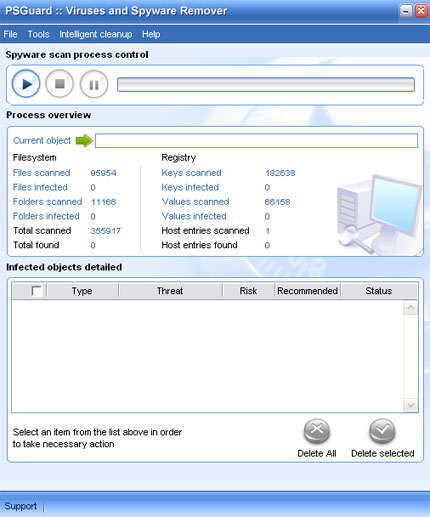Click the Delete selected text label
430x517 pixels.
383,453
